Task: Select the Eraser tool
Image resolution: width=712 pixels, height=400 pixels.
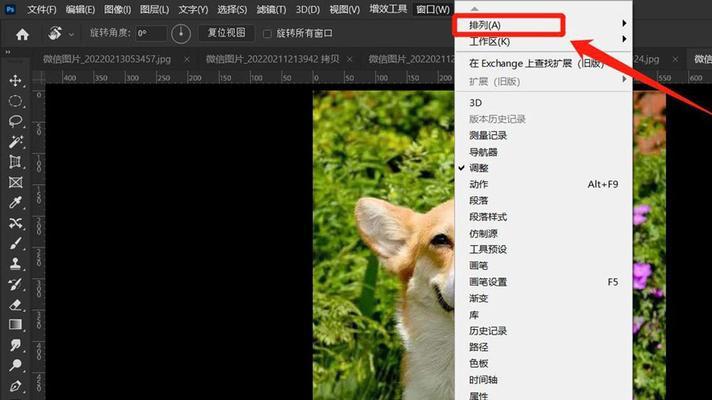Action: pos(15,305)
